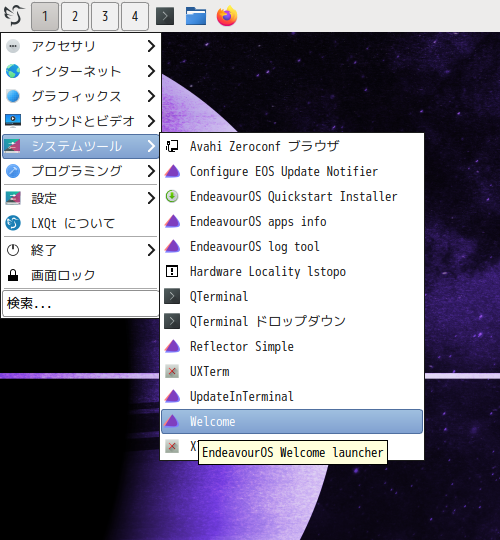Open QTerminal ドロップダウン

[x=292, y=321]
